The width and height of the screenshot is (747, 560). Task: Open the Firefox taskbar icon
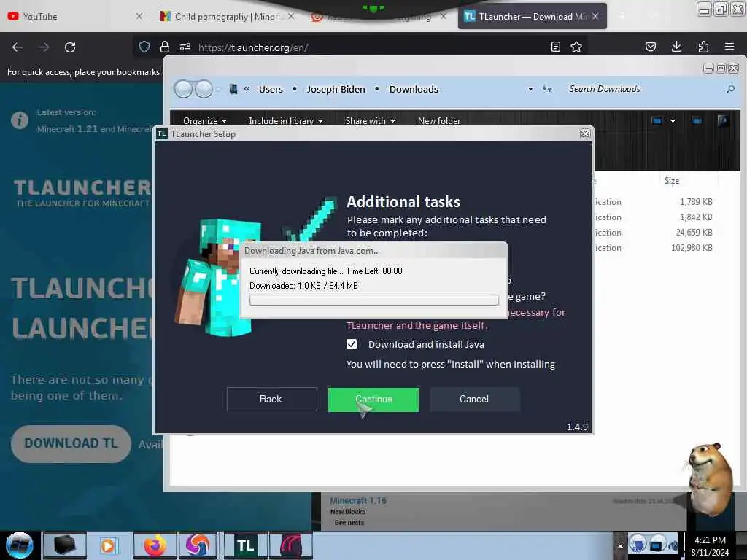tap(155, 545)
